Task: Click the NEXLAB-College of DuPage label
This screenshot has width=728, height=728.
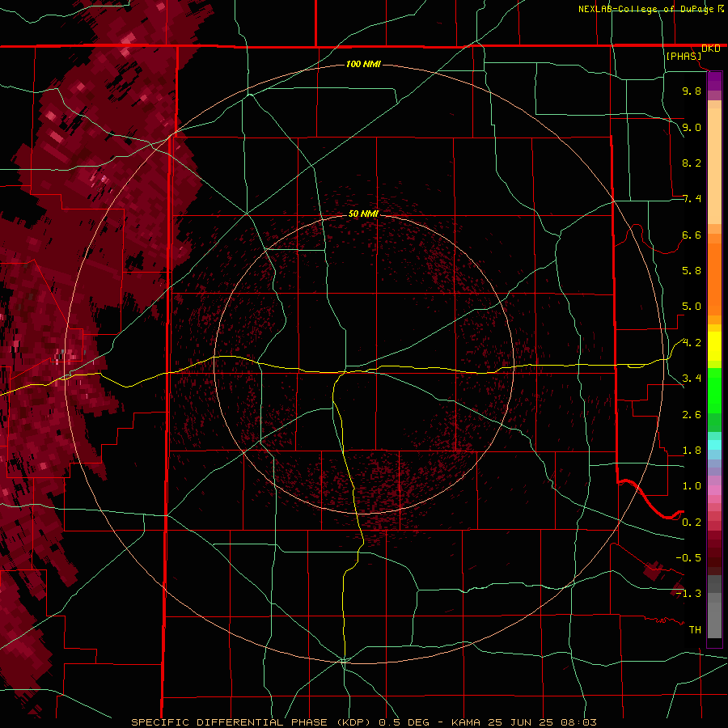Action: click(x=648, y=9)
